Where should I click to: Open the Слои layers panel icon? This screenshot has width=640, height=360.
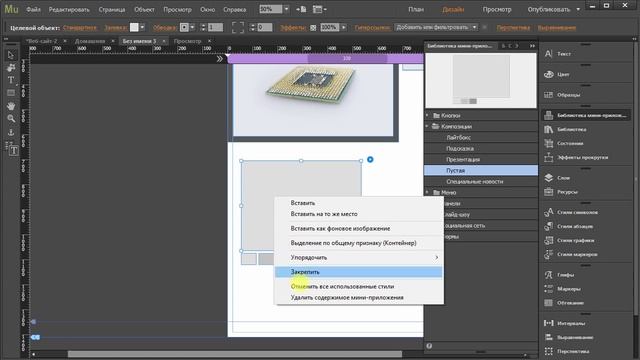click(x=549, y=178)
